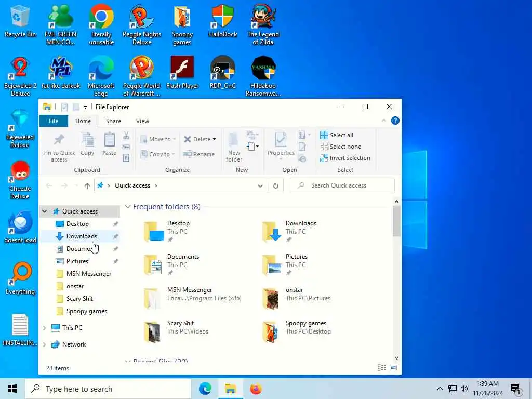Select Scary Shit in navigation pane
Image resolution: width=532 pixels, height=399 pixels.
(x=79, y=299)
